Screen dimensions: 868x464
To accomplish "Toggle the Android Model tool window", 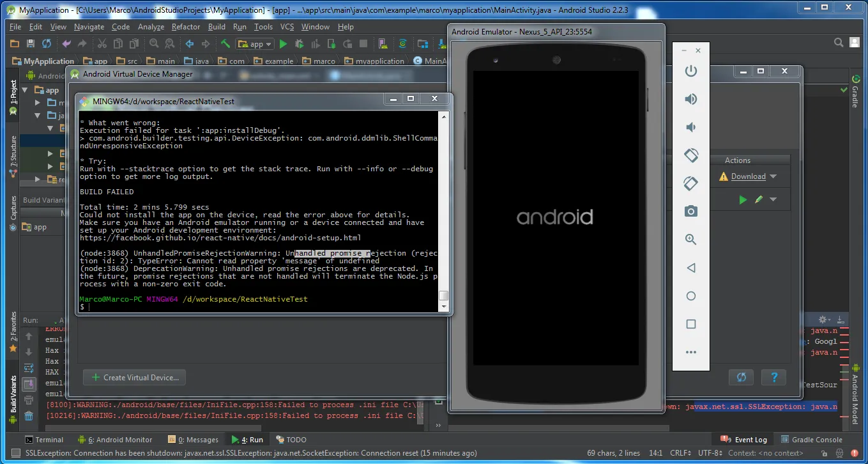I will [x=855, y=393].
